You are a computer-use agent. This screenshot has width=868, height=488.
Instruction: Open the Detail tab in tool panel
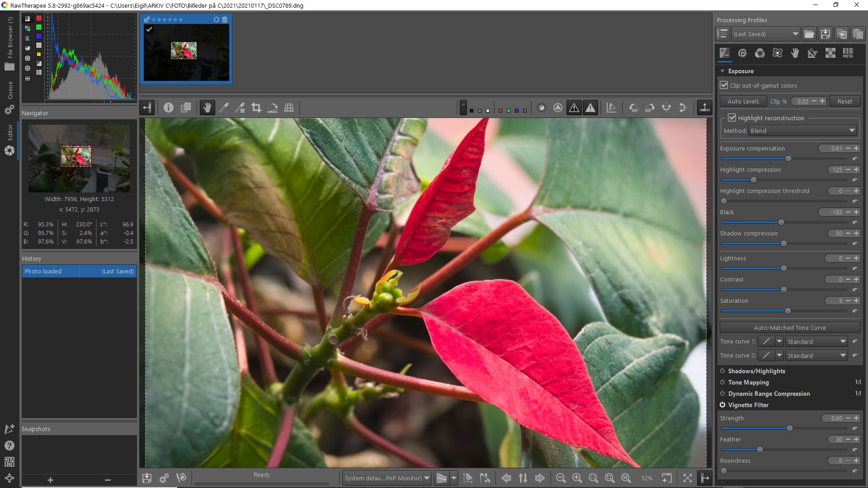(x=742, y=53)
